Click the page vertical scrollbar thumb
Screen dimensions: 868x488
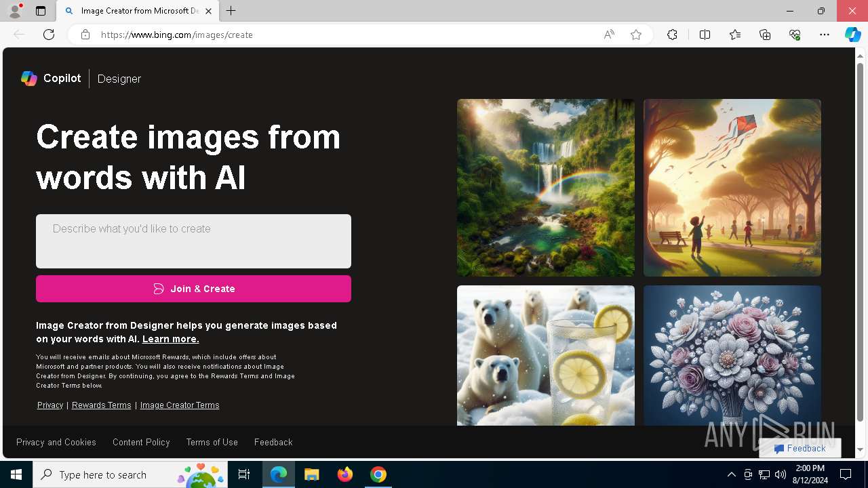(861, 241)
